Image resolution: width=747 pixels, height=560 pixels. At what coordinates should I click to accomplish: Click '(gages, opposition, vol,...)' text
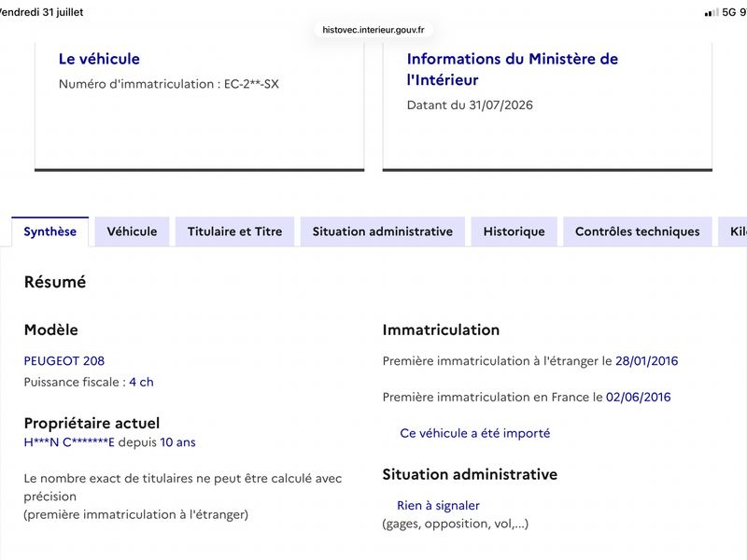click(456, 524)
